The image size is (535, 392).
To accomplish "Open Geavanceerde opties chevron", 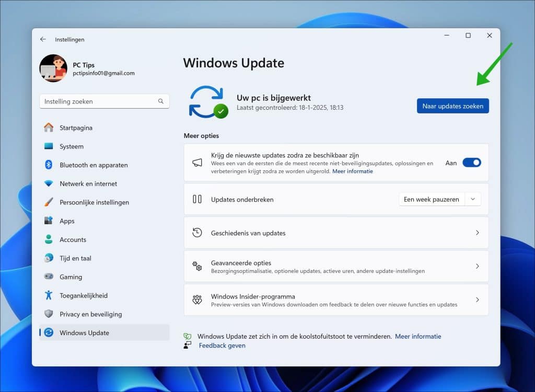I will pyautogui.click(x=478, y=266).
